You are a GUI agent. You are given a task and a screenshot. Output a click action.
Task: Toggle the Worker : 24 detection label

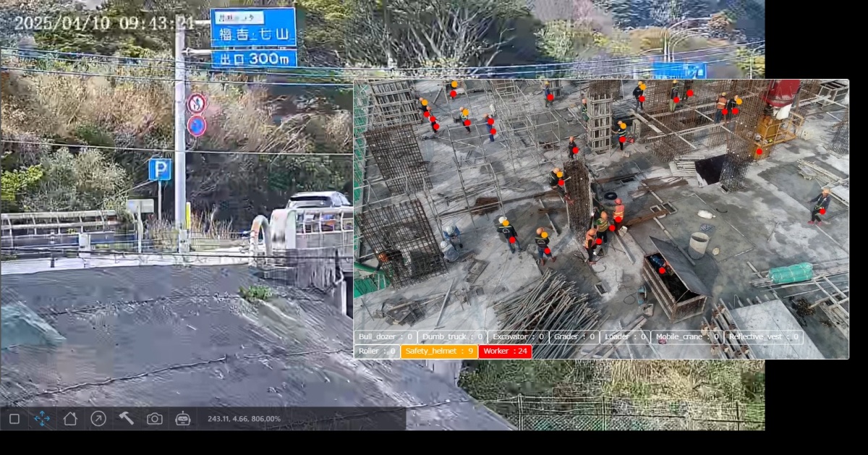tap(505, 352)
